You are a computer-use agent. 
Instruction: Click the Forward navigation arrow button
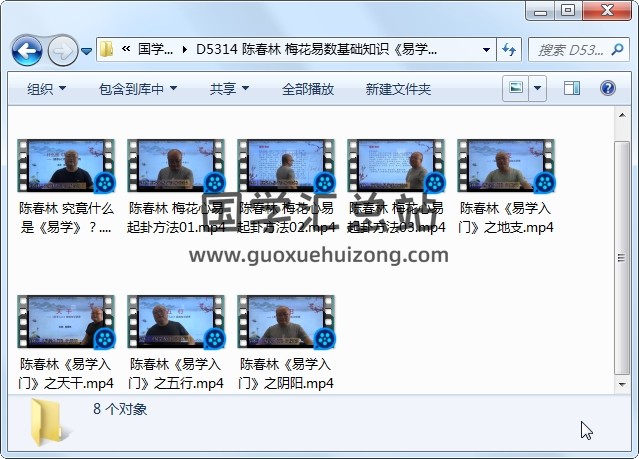(62, 49)
